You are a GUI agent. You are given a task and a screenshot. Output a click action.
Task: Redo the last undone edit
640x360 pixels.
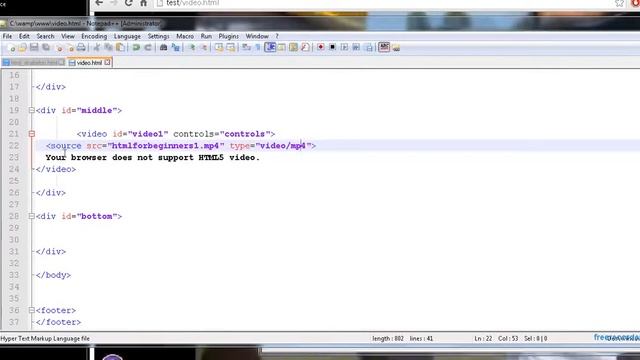(x=148, y=48)
